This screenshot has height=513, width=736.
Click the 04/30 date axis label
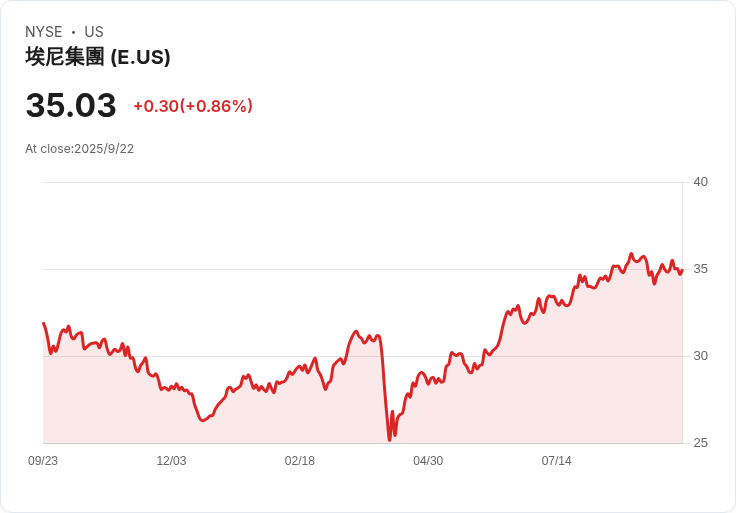(428, 461)
